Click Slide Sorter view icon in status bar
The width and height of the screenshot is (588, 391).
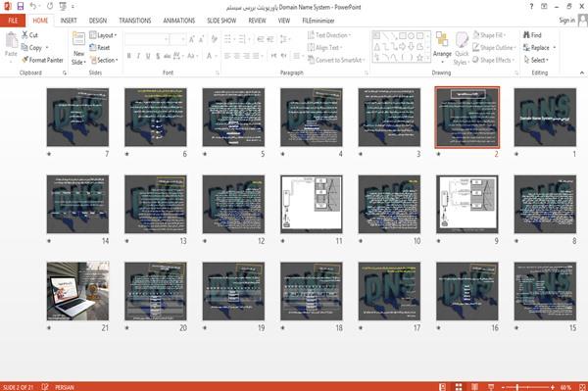point(459,387)
